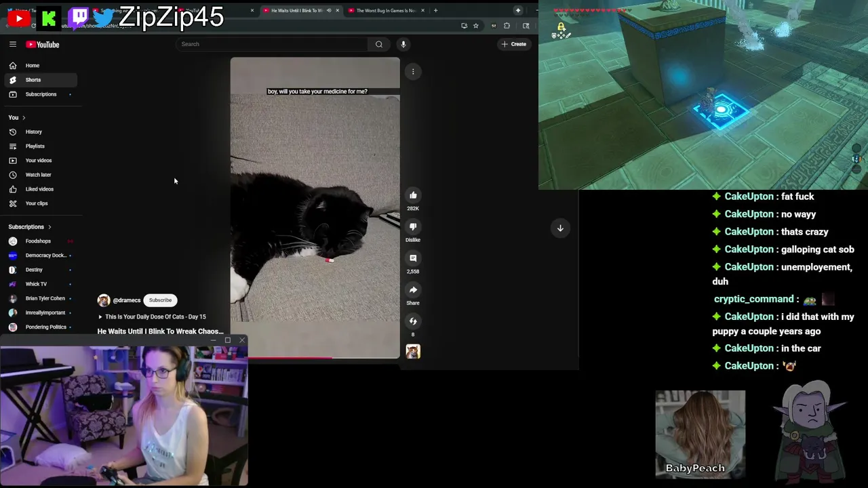
Task: Click into the YouTube Search field
Action: (271, 44)
